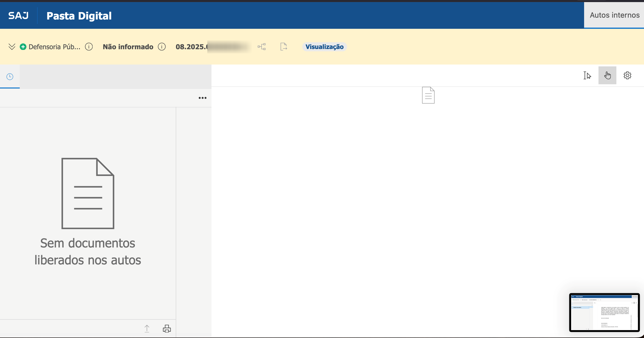Click the process number 08.2025
Image resolution: width=644 pixels, height=338 pixels.
[191, 47]
